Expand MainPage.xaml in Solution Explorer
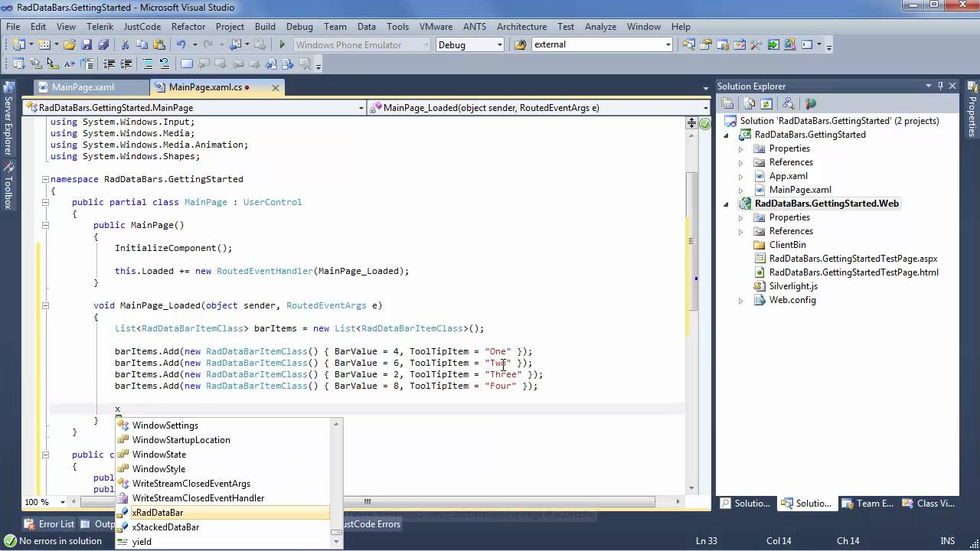Viewport: 980px width, 551px height. 740,190
